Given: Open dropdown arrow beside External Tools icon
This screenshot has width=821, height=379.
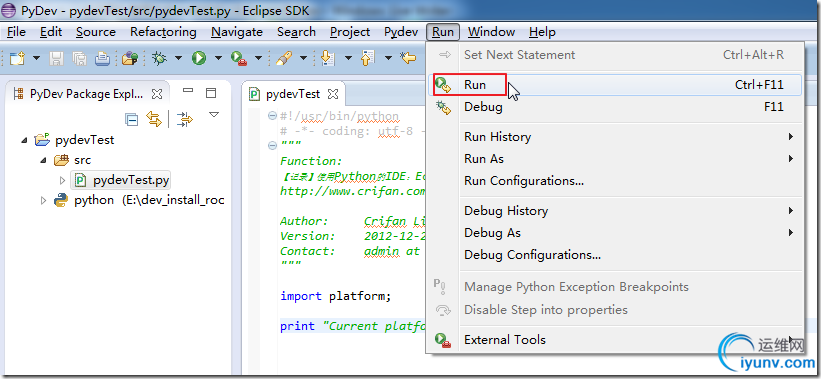Looking at the screenshot, I should click(x=258, y=58).
